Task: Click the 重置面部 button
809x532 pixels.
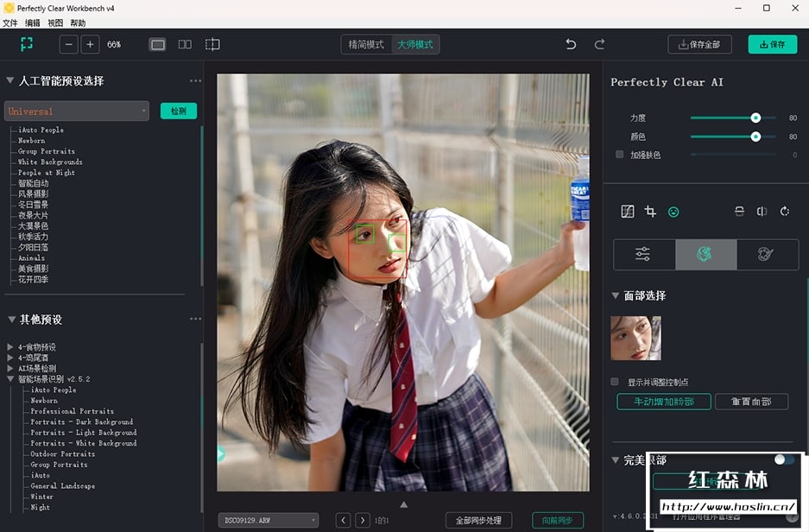Action: coord(751,402)
